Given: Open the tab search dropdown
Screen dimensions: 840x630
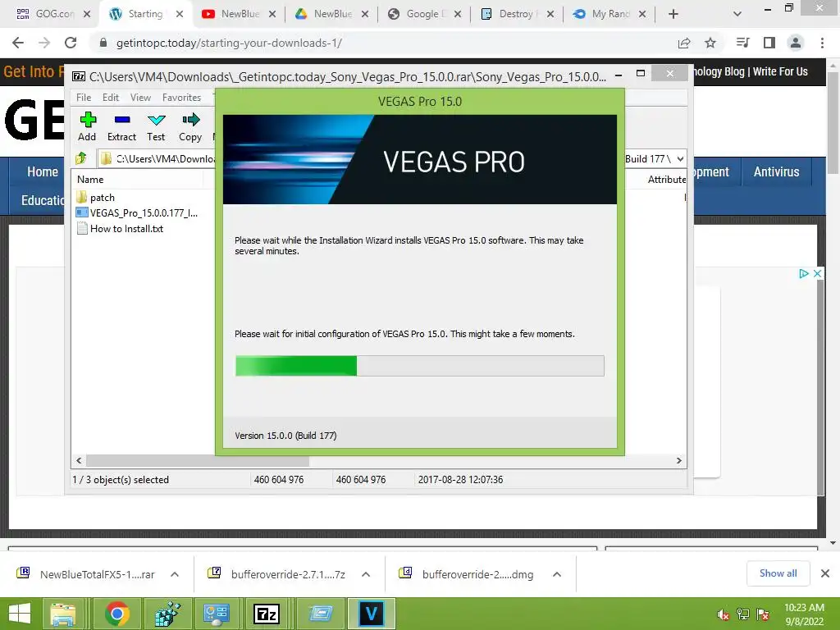Looking at the screenshot, I should pos(737,15).
